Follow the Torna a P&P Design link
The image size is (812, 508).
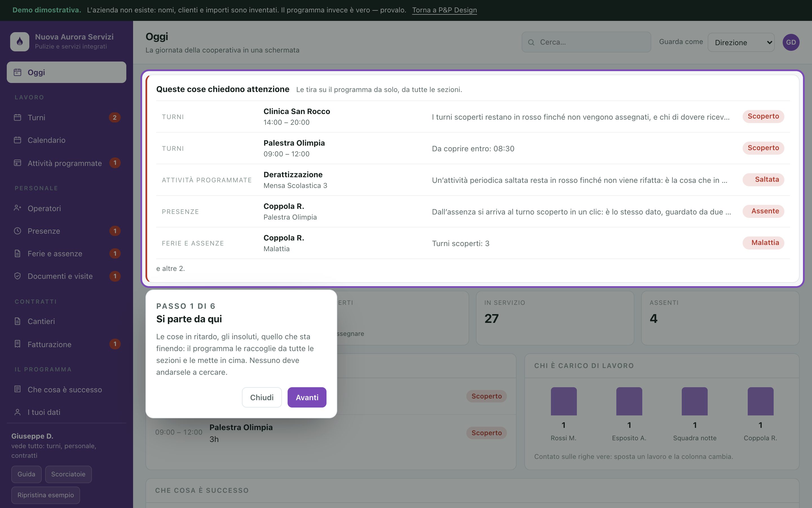[x=444, y=10]
